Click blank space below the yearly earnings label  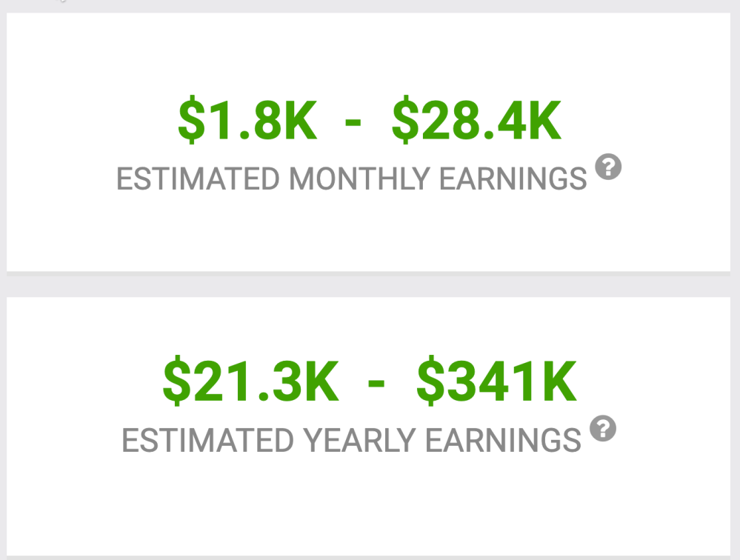(x=370, y=504)
